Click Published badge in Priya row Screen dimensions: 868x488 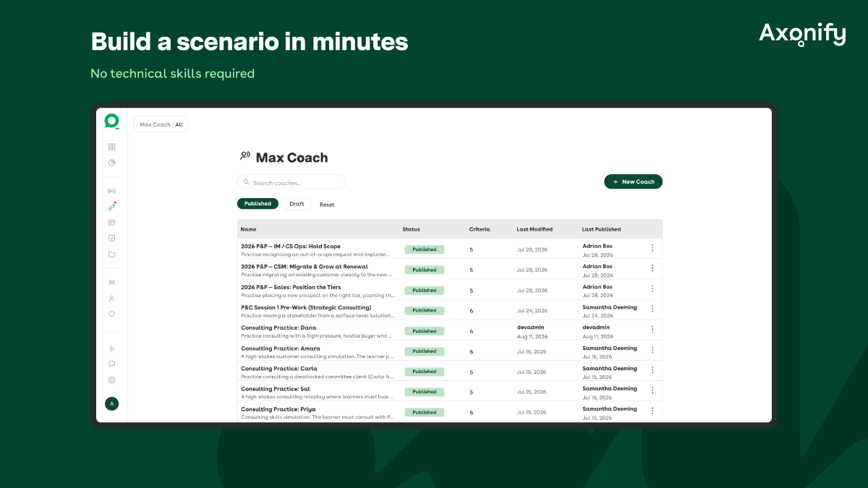pos(425,412)
